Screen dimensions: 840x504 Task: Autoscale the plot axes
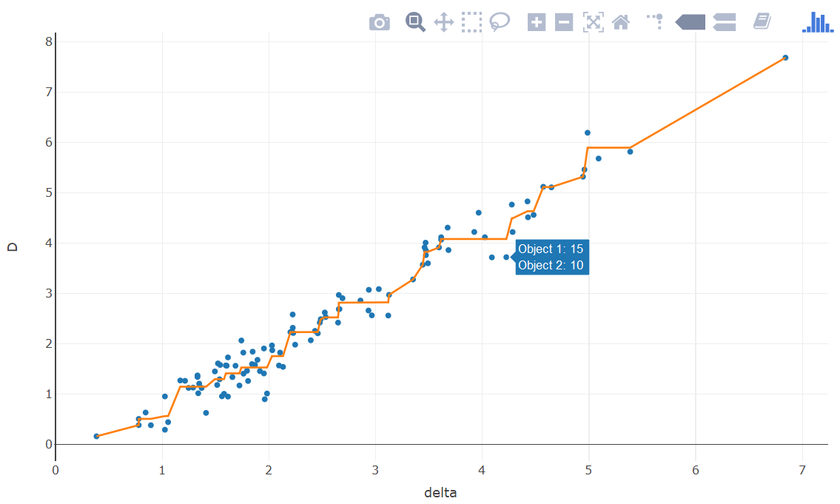click(594, 21)
